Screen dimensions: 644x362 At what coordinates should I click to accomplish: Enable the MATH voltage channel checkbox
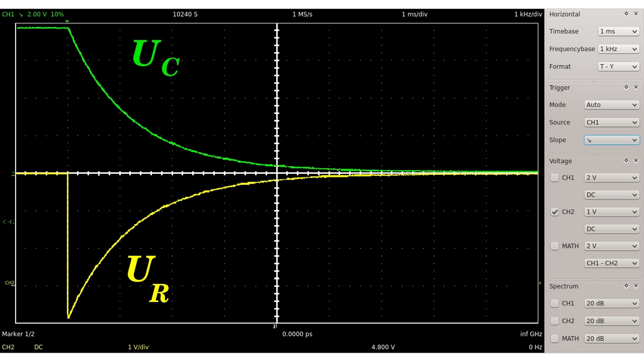click(x=554, y=246)
